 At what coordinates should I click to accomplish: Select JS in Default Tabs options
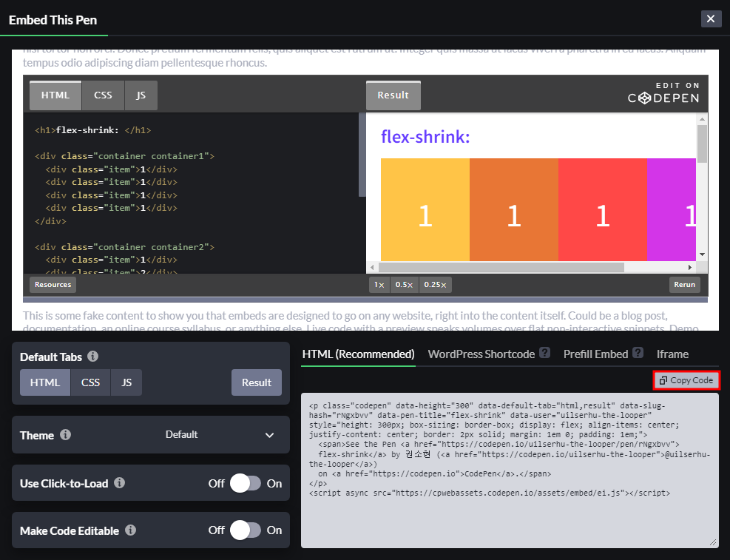click(126, 382)
